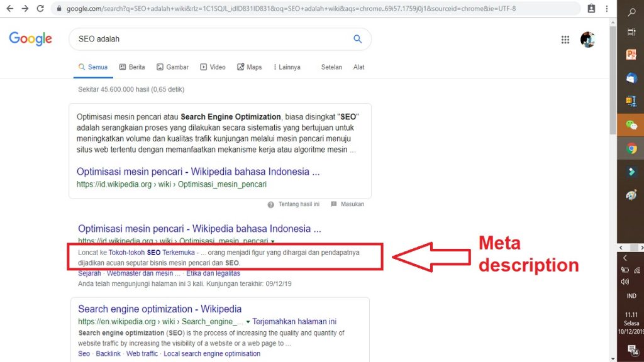
Task: Open Chrome from the taskbar
Action: [x=631, y=149]
